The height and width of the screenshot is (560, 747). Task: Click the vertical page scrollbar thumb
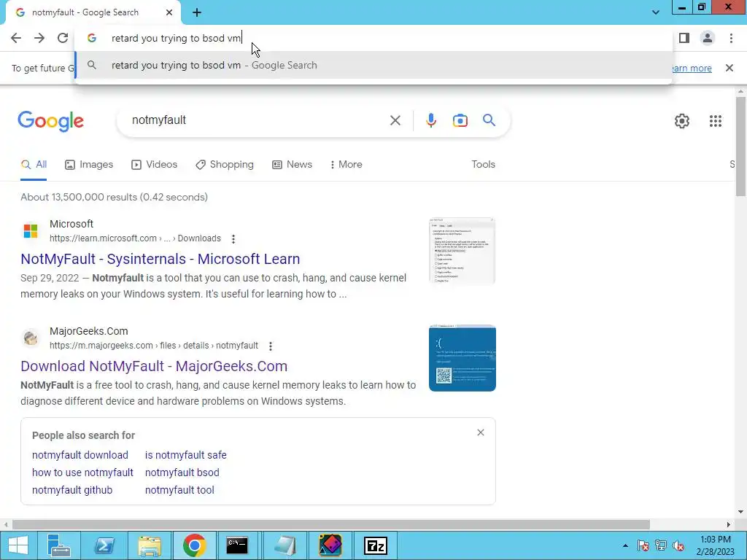(x=740, y=146)
